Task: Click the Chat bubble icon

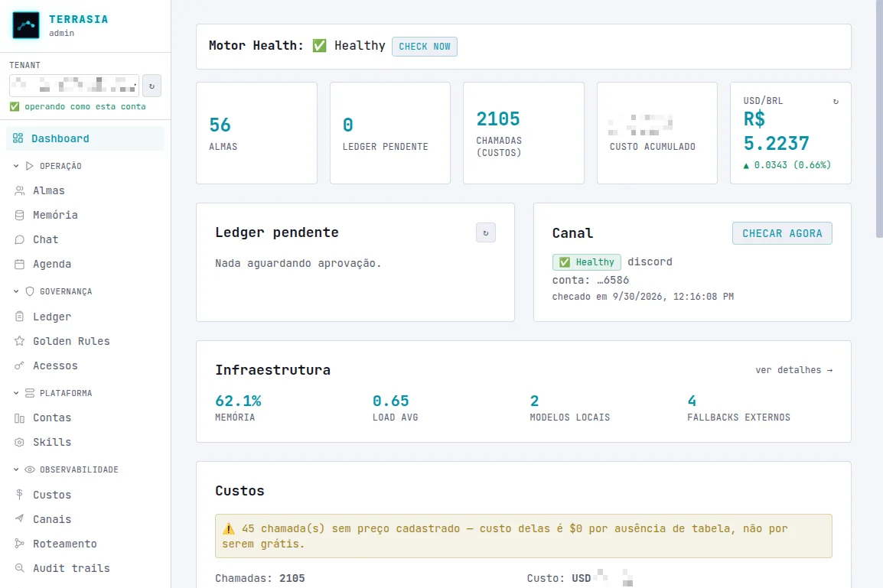Action: click(20, 239)
